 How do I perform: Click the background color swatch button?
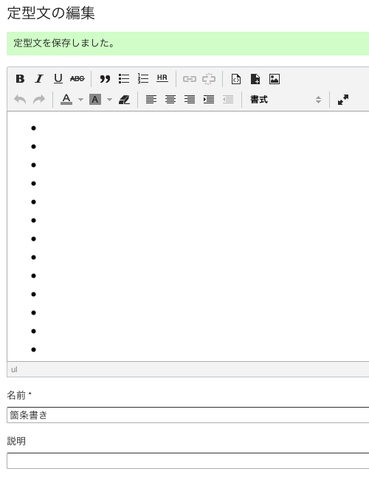tap(95, 99)
